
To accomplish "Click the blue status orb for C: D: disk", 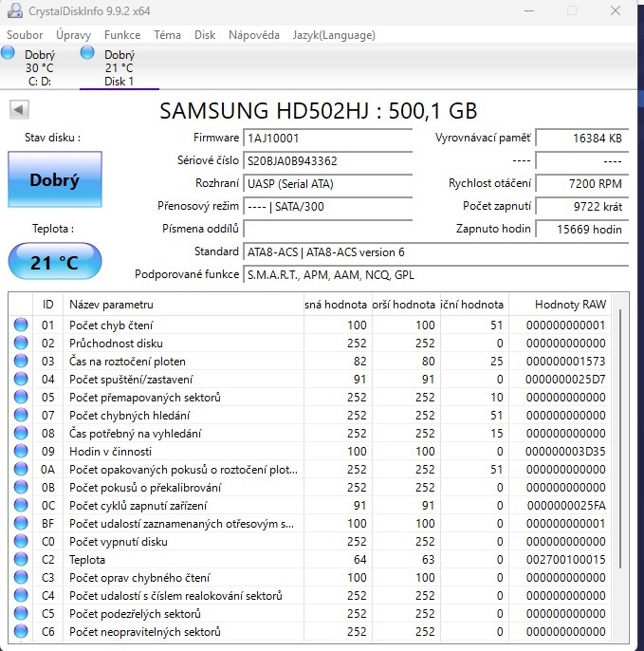I will (x=8, y=53).
